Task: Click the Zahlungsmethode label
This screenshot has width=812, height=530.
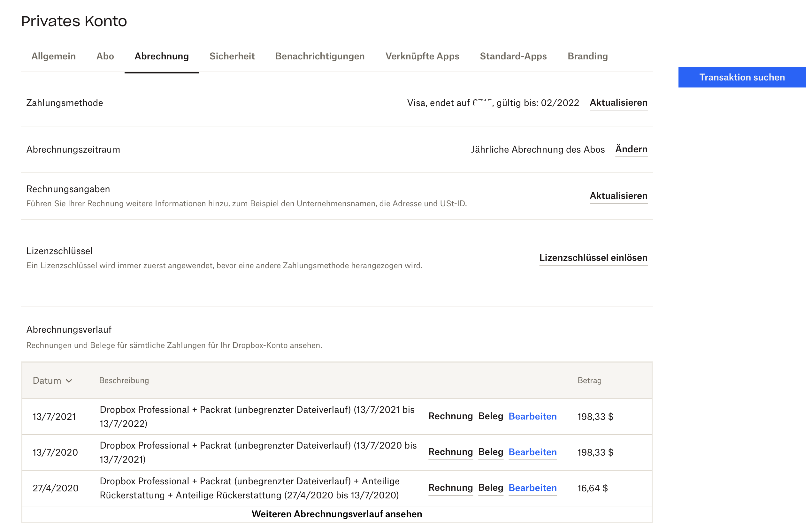Action: (x=65, y=103)
